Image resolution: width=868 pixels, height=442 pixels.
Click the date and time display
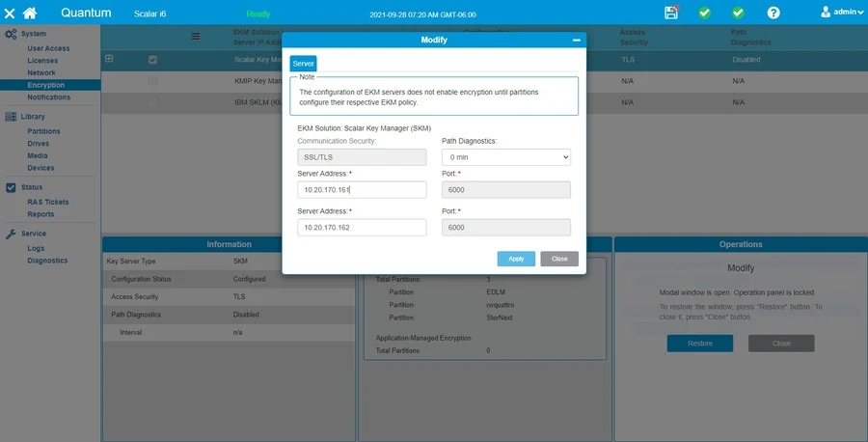point(423,14)
